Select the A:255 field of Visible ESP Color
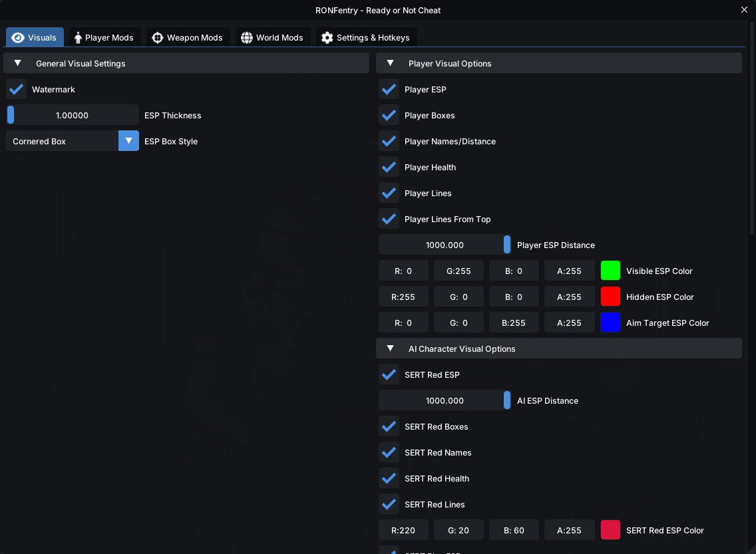This screenshot has width=756, height=554. 570,271
